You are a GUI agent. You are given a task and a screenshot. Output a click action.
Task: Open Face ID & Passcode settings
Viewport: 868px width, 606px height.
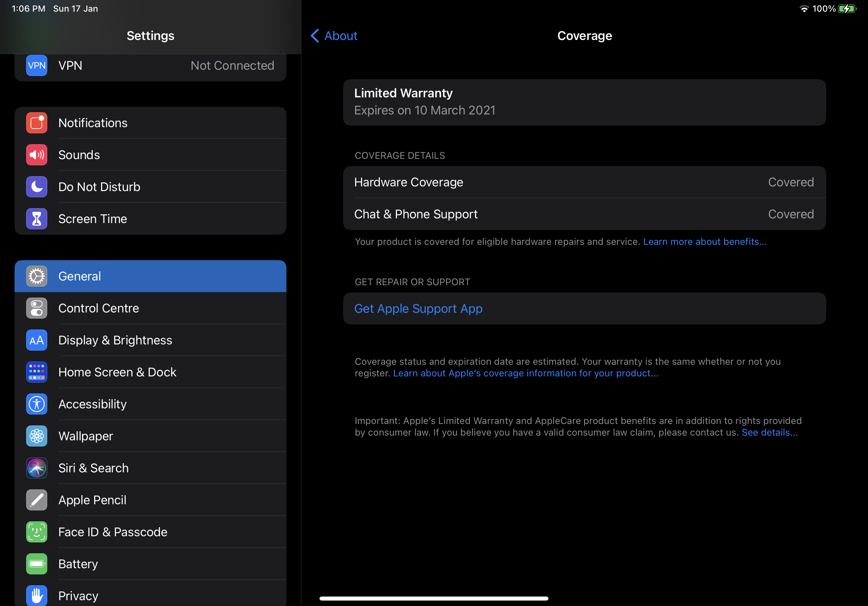click(150, 532)
